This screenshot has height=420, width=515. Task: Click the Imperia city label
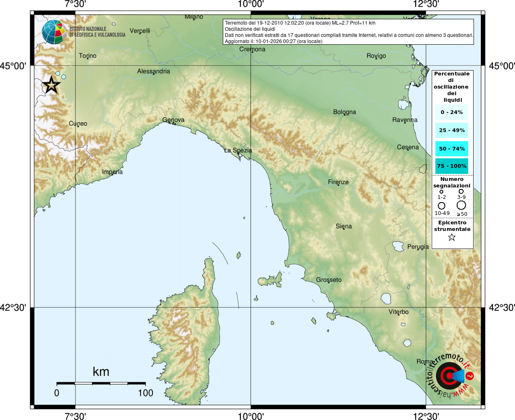coord(112,172)
